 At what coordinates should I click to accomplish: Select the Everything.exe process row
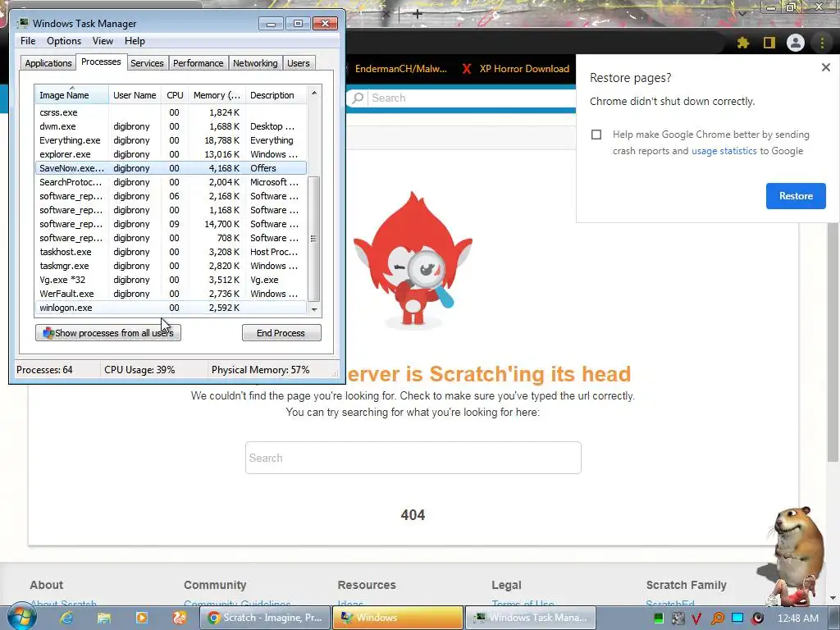tap(171, 140)
